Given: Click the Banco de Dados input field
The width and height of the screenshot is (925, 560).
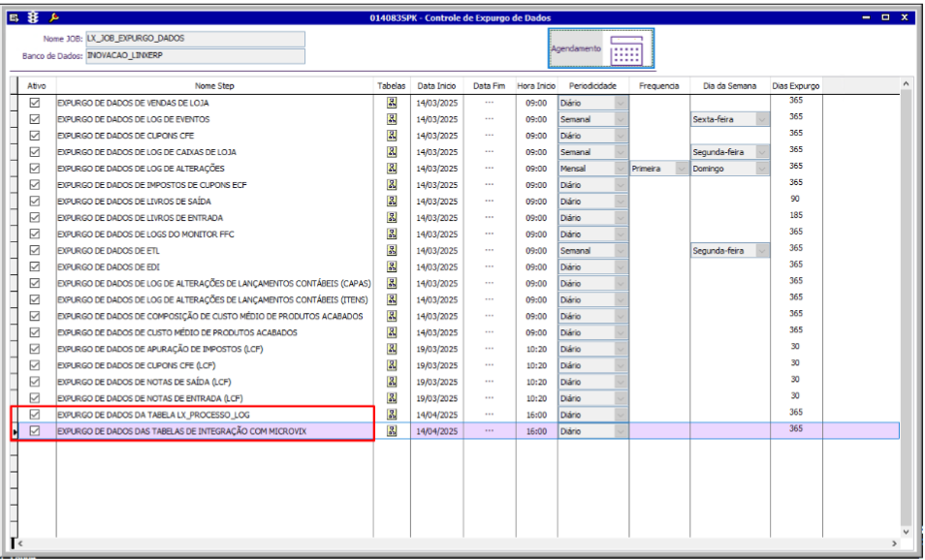Looking at the screenshot, I should click(x=195, y=56).
